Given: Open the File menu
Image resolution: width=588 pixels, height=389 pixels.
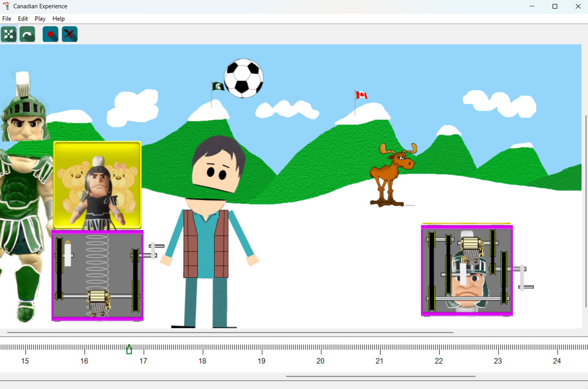Looking at the screenshot, I should coord(7,19).
